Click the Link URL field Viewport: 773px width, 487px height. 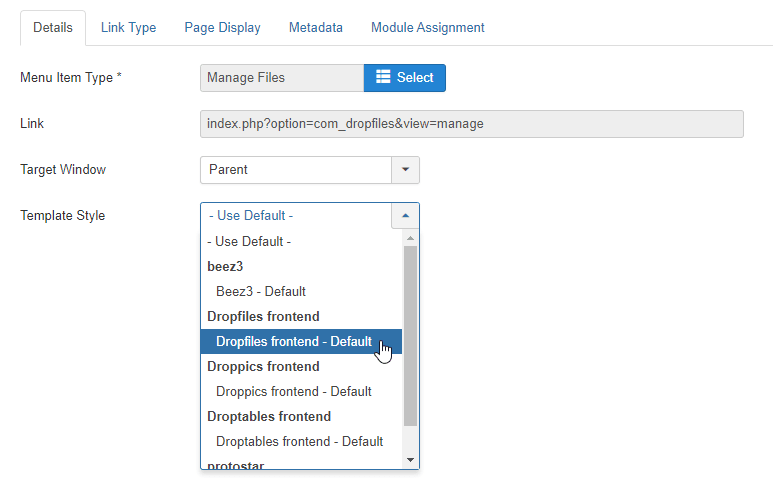472,124
